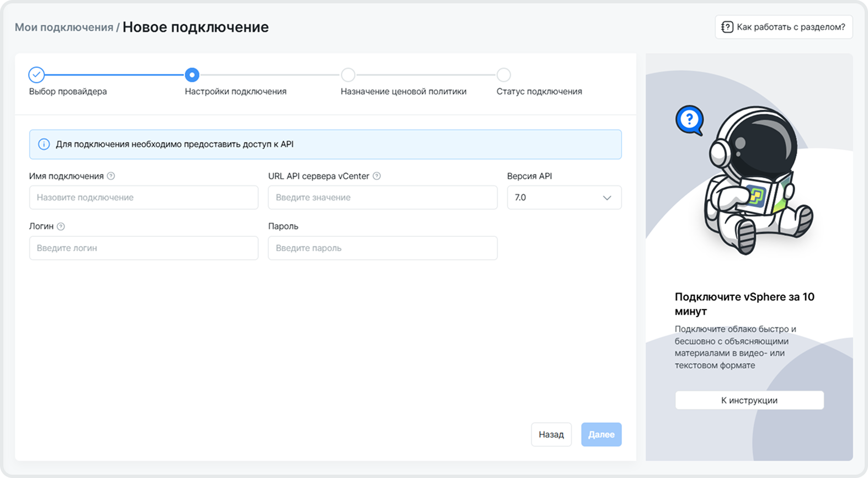
Task: Click help icon next to Логин label
Action: tap(61, 226)
